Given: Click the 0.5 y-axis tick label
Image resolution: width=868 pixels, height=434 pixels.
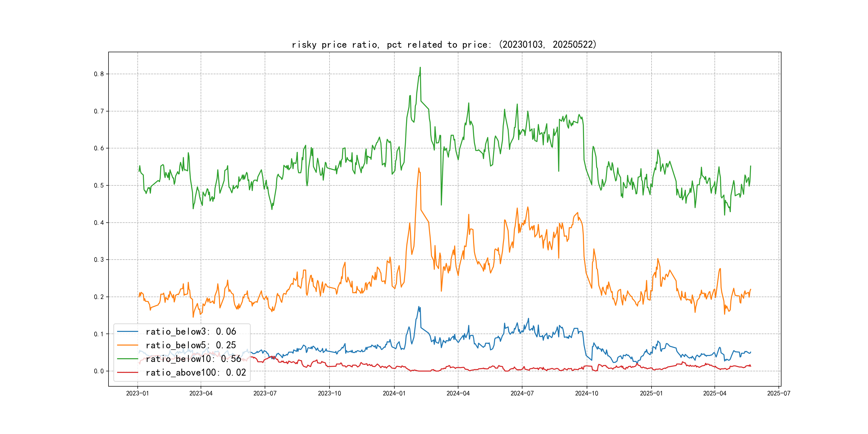Looking at the screenshot, I should pos(99,186).
